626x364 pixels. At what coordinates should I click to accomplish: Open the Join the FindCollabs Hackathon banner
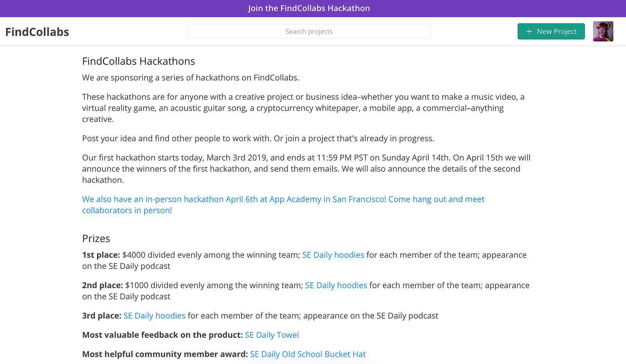click(x=309, y=8)
